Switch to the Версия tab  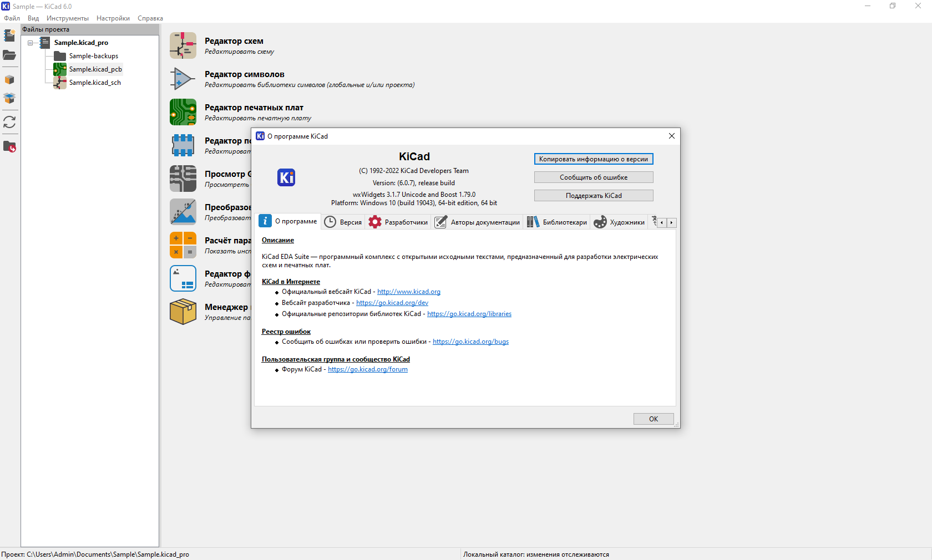click(343, 222)
